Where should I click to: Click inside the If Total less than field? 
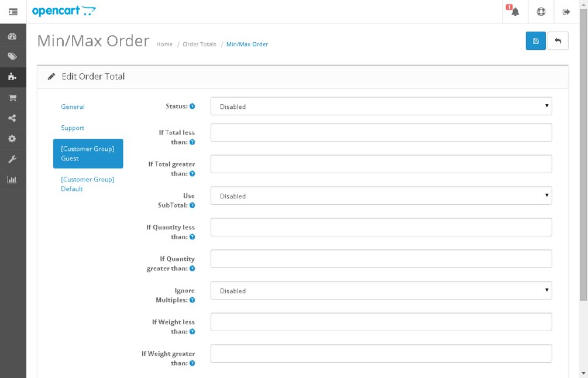point(381,132)
